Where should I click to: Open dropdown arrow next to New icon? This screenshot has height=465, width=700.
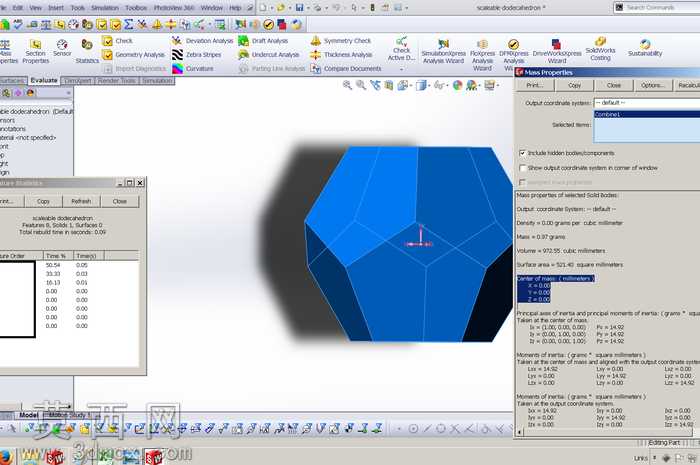pos(271,8)
